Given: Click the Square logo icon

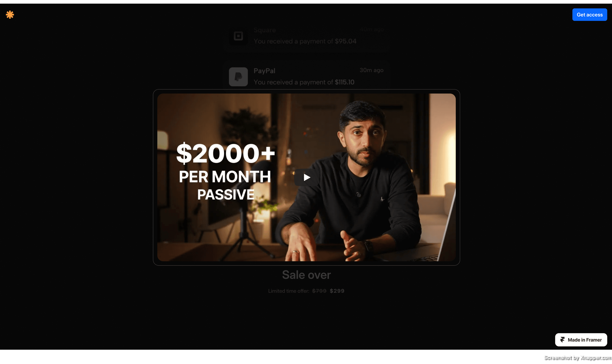Looking at the screenshot, I should 238,36.
